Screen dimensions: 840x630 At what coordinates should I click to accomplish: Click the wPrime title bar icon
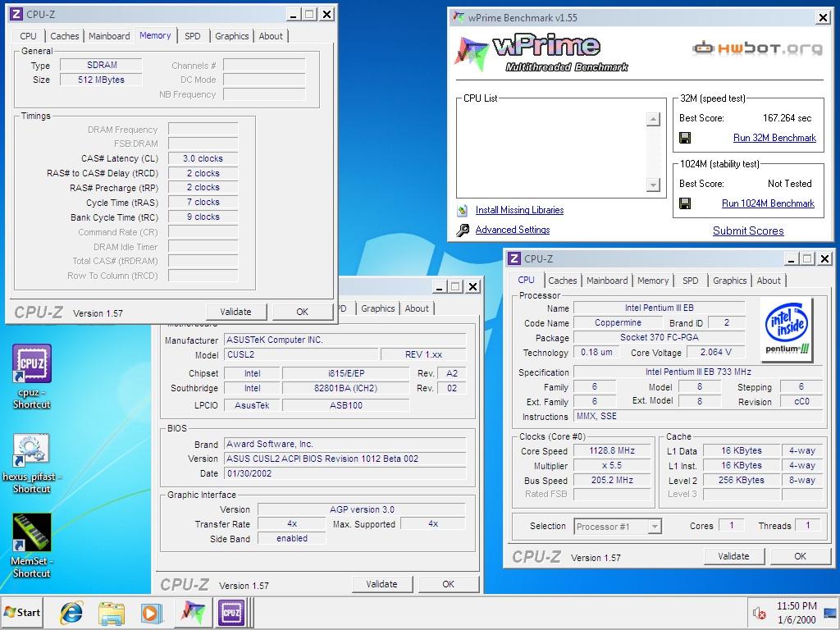(x=458, y=18)
